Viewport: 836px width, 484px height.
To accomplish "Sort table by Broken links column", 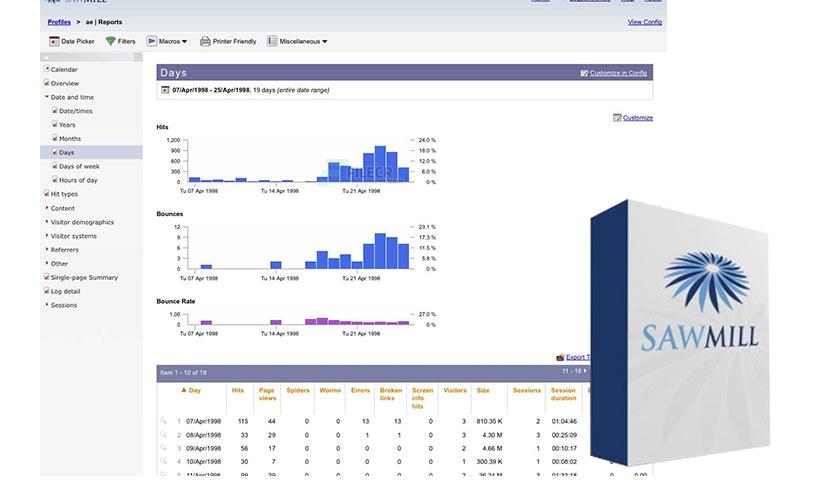I will [x=391, y=394].
